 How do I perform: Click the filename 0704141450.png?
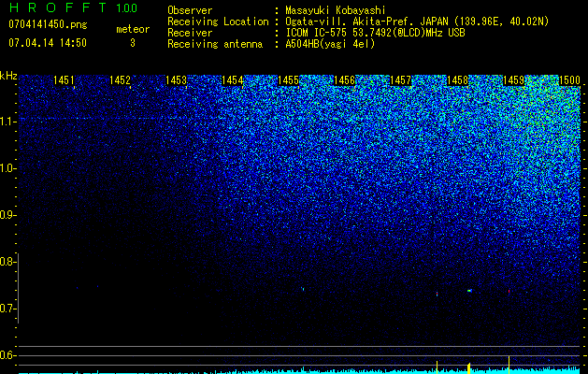tap(48, 24)
